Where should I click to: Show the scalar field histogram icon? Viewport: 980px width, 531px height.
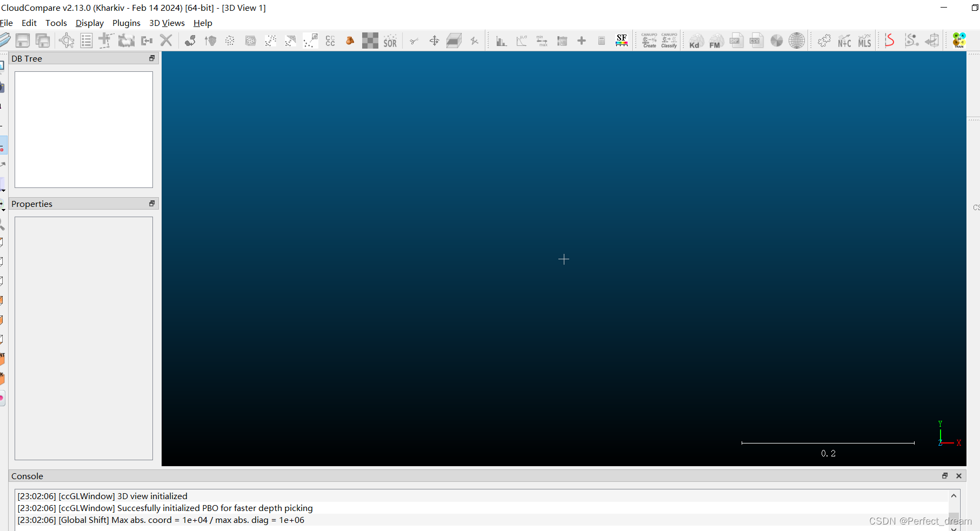pos(502,41)
